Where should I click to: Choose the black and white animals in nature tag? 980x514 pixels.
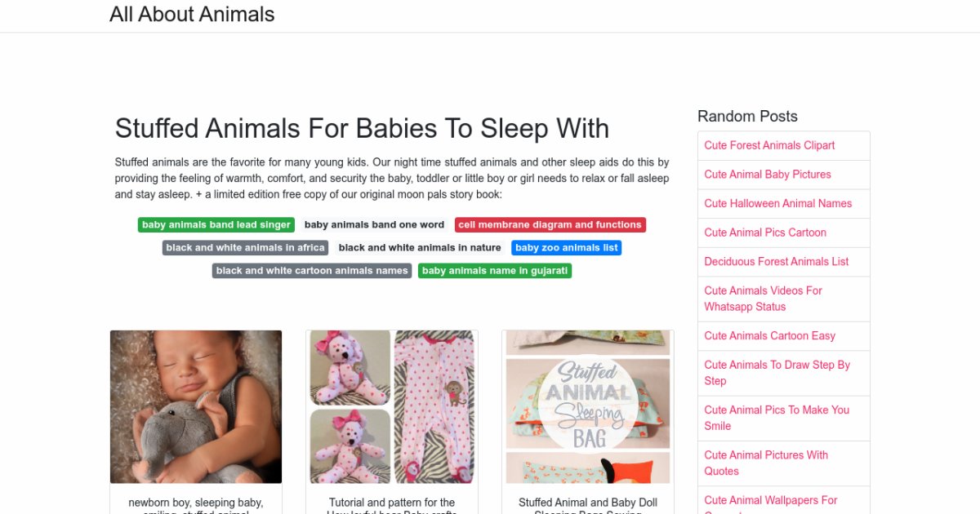point(420,248)
